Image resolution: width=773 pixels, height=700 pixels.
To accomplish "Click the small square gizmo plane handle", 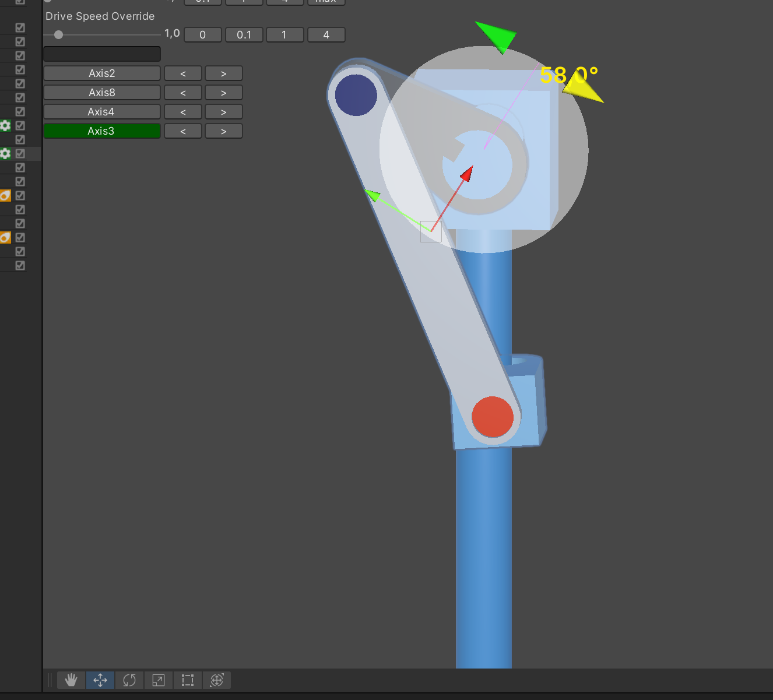I will point(431,231).
